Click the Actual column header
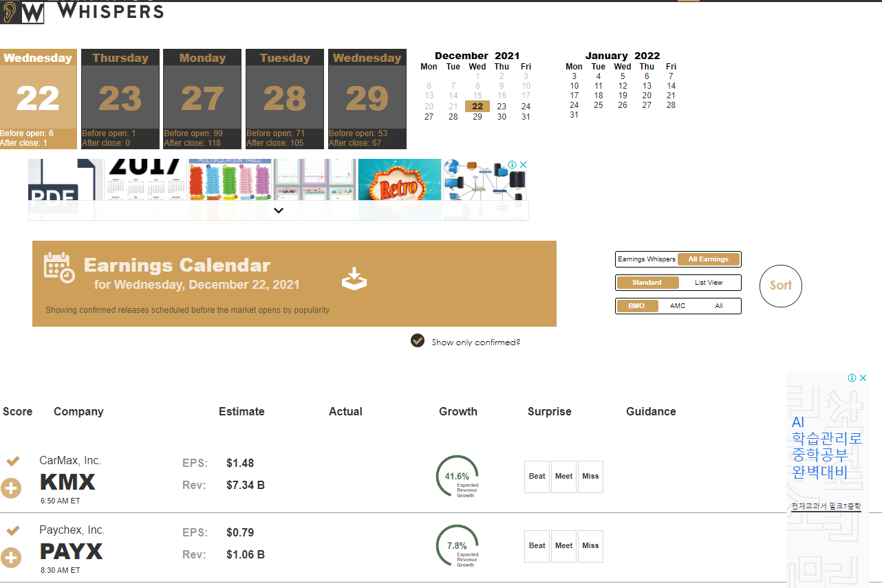This screenshot has width=882, height=588. (x=345, y=411)
